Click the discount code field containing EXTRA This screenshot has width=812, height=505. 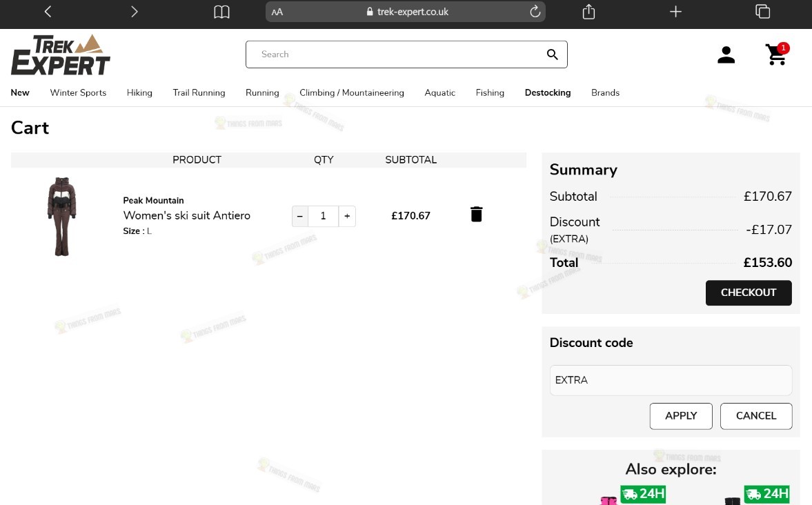[671, 380]
